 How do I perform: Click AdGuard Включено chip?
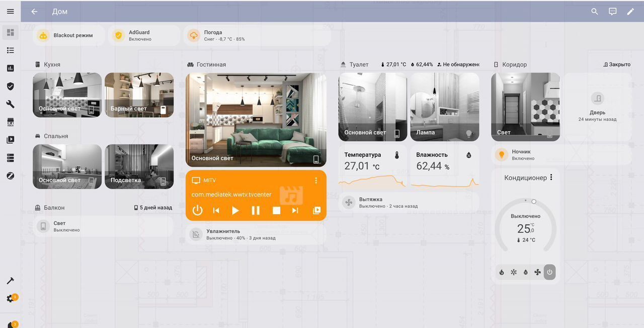tap(144, 35)
